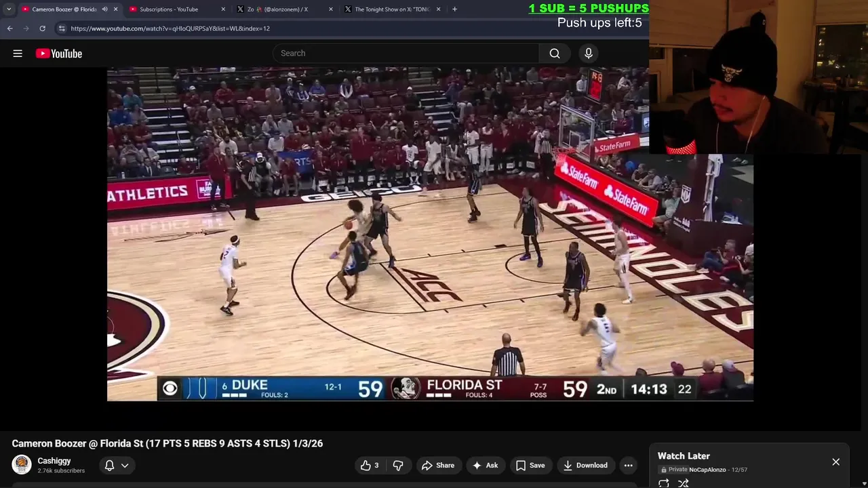Go forward in browser history
Viewport: 868px width, 488px height.
point(26,28)
